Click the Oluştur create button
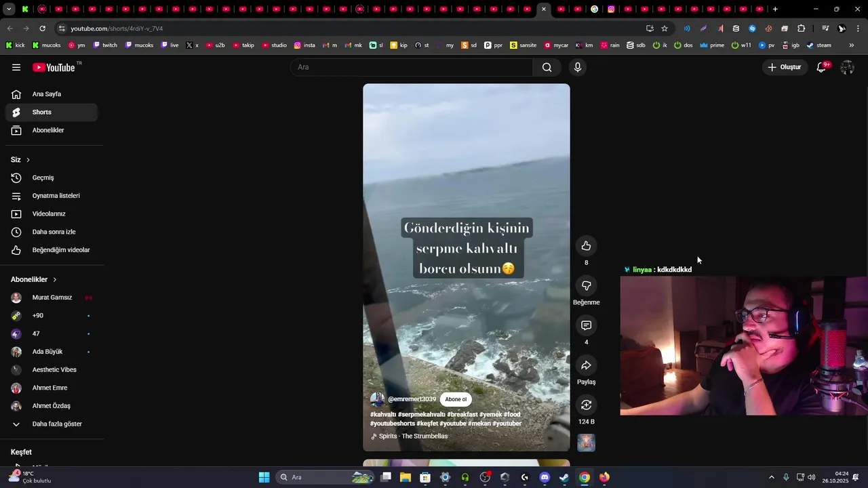This screenshot has height=488, width=868. pos(784,67)
